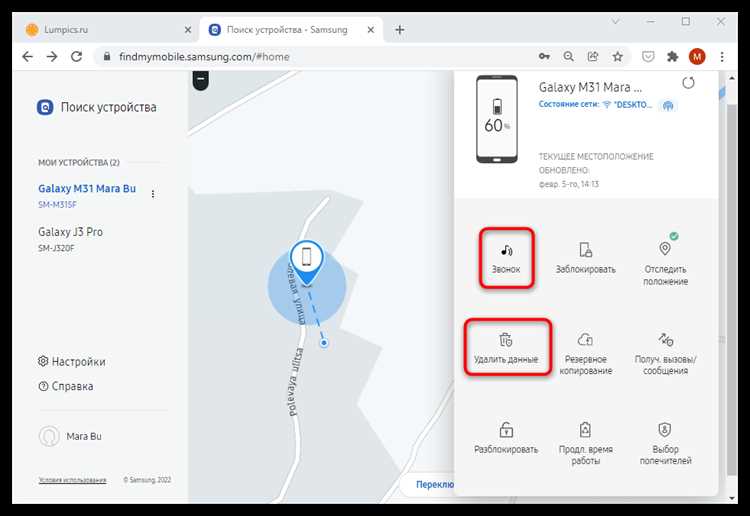Bookmark this page with star icon
The image size is (750, 516).
point(618,56)
